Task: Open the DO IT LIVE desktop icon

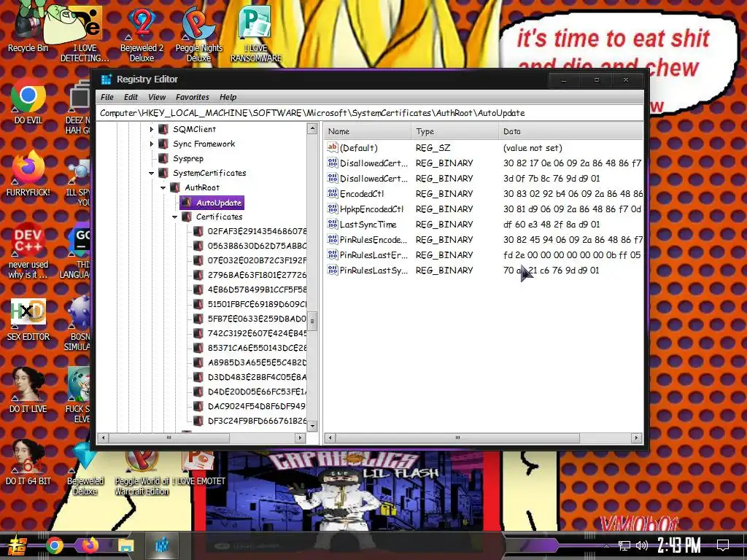Action: 28,391
